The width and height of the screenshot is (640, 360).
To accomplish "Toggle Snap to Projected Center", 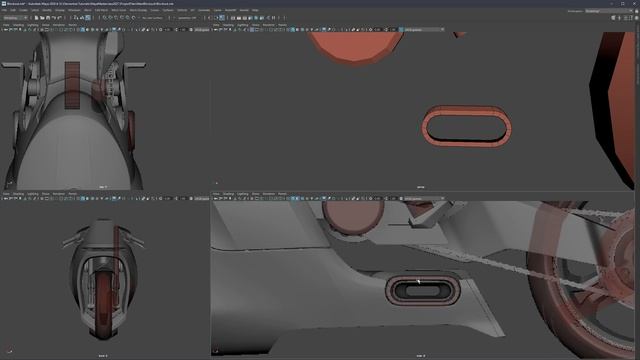I will [122, 18].
